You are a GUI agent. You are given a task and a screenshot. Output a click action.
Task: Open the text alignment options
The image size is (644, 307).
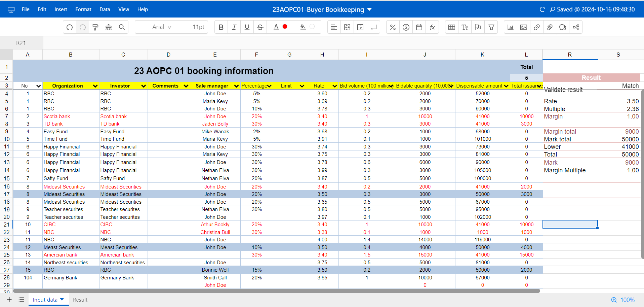click(334, 27)
